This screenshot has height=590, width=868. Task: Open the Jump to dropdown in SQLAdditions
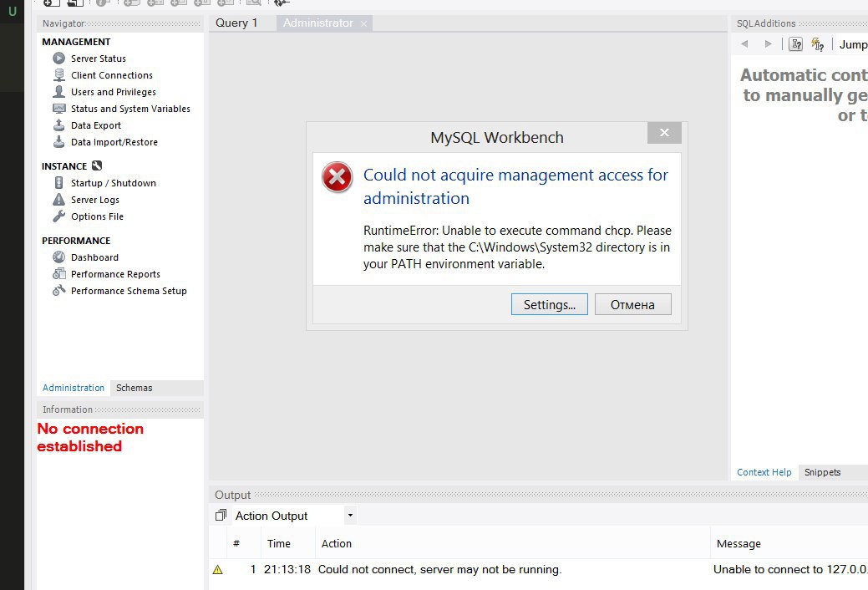coord(853,44)
